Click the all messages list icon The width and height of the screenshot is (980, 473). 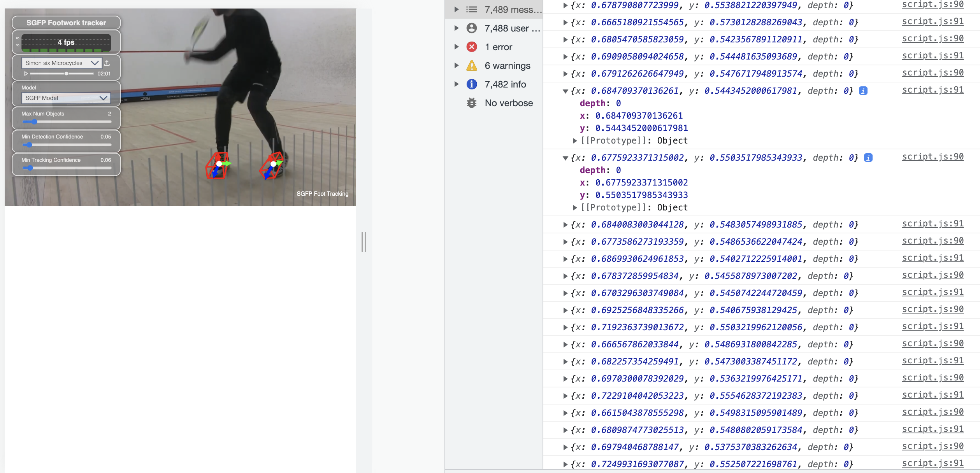tap(472, 10)
